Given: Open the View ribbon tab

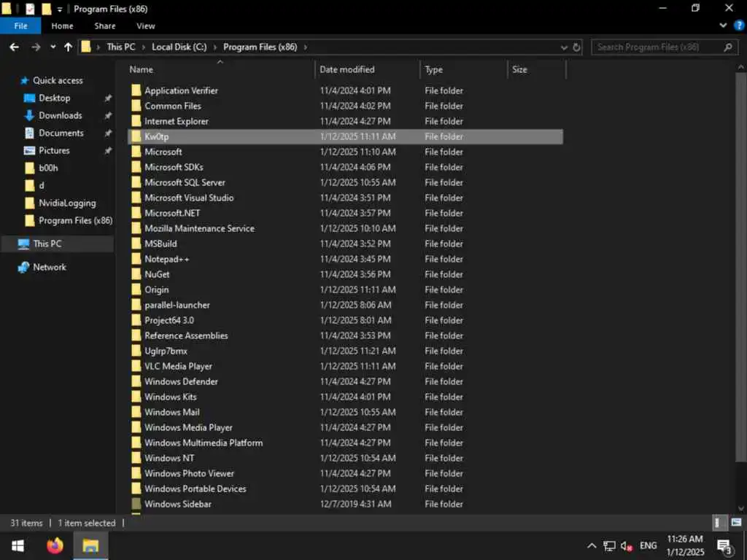Looking at the screenshot, I should pos(146,26).
